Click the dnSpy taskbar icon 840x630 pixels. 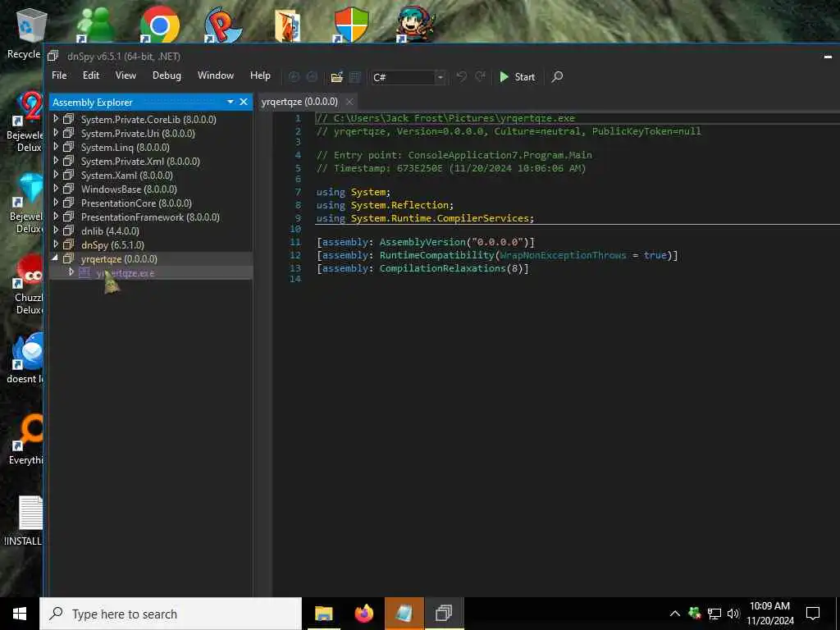point(444,614)
